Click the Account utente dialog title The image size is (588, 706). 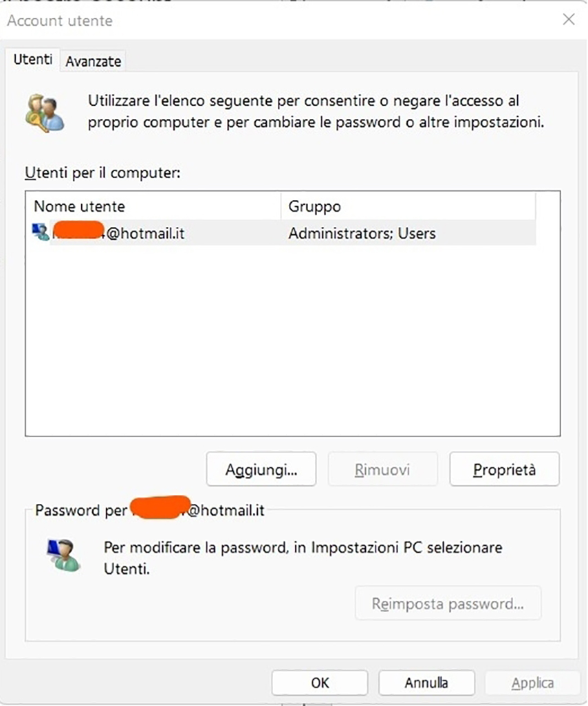(x=59, y=21)
